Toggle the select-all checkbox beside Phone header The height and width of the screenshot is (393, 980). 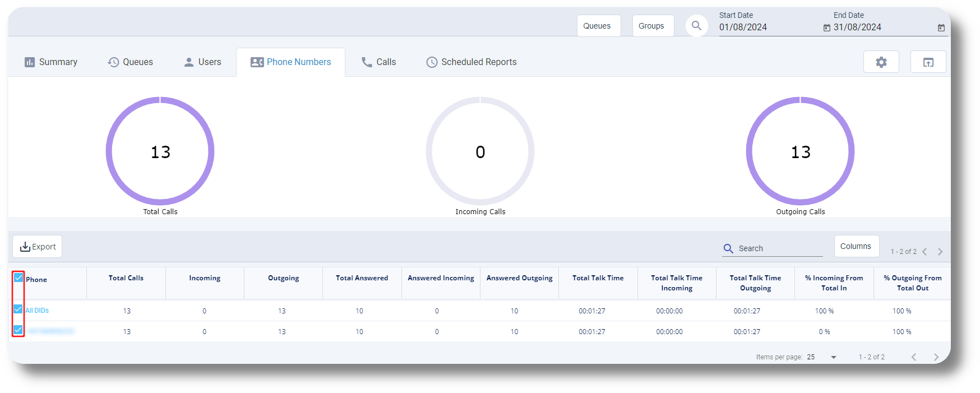point(19,278)
